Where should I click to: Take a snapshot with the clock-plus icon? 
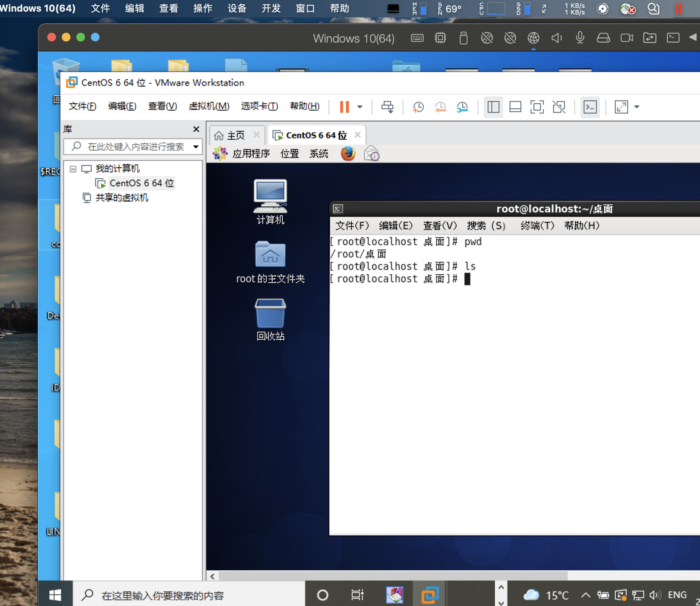(x=418, y=107)
